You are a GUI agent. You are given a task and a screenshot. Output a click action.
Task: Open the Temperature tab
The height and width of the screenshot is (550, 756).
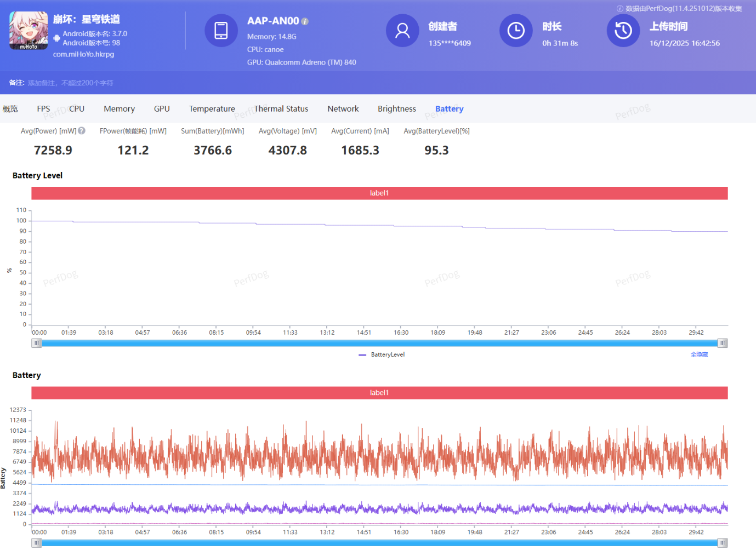[x=212, y=109]
